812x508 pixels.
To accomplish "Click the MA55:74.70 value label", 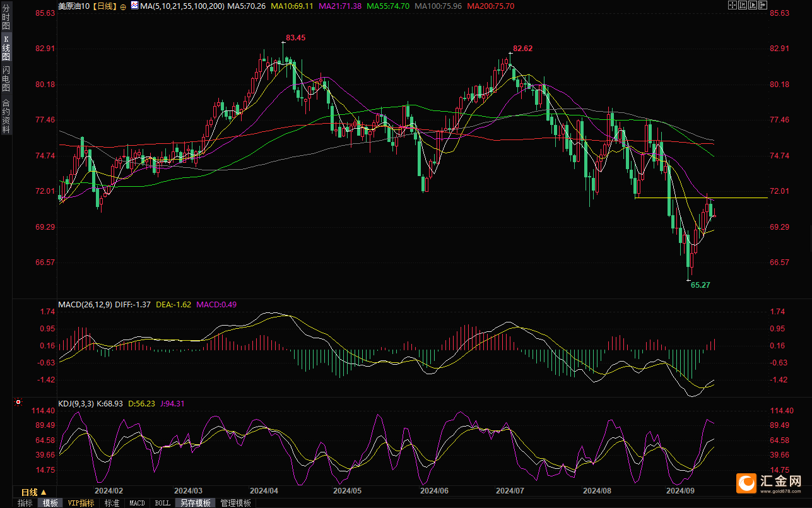I will tap(388, 6).
